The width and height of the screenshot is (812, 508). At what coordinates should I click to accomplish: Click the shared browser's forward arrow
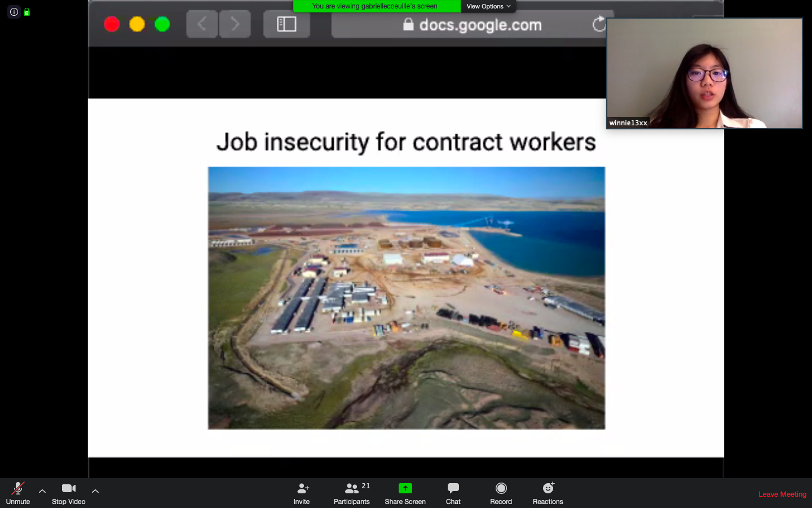pos(235,24)
